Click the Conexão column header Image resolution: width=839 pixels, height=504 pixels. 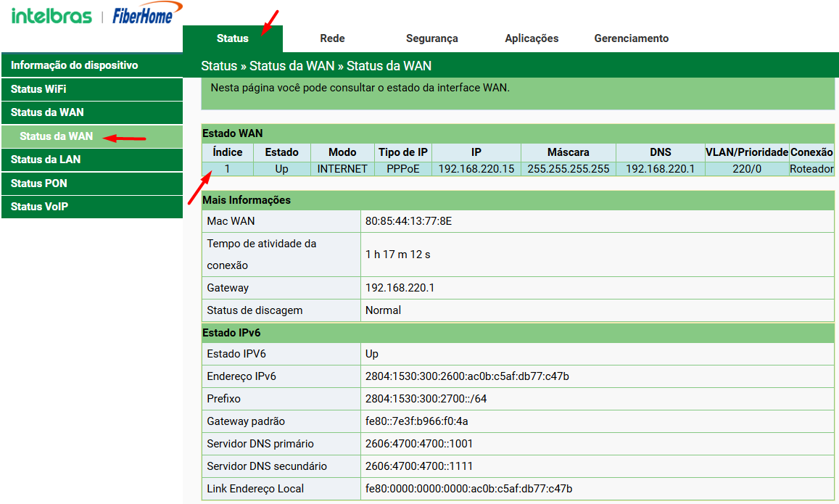(x=811, y=152)
